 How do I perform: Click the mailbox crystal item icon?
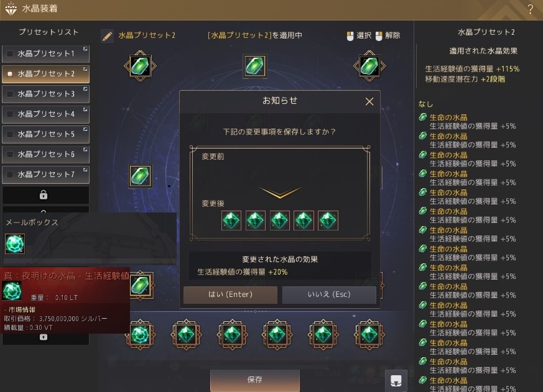click(15, 244)
